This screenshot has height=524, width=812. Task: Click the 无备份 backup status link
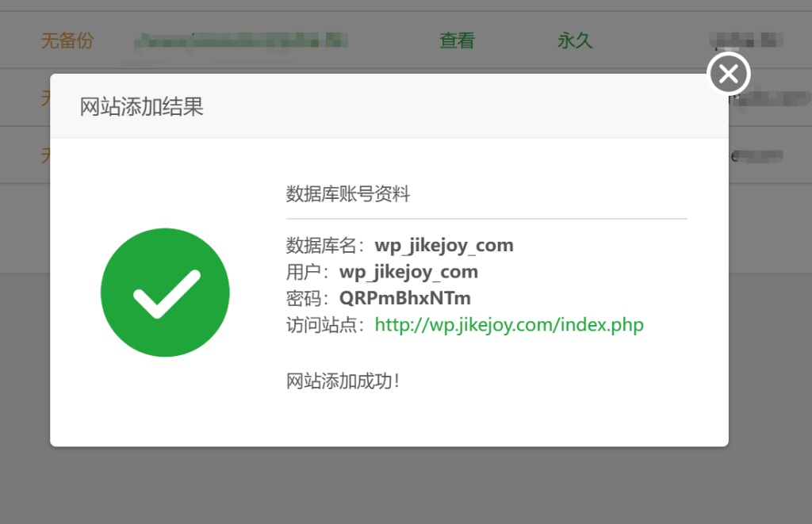tap(67, 40)
